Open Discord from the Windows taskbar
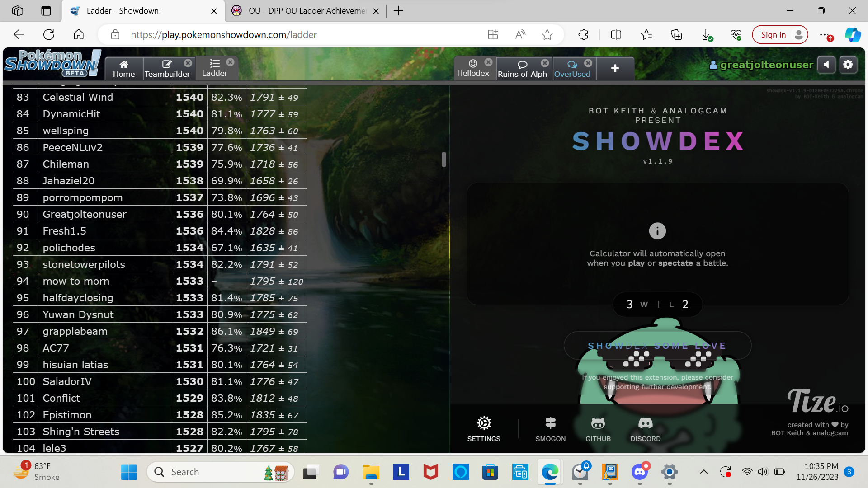 (x=640, y=472)
